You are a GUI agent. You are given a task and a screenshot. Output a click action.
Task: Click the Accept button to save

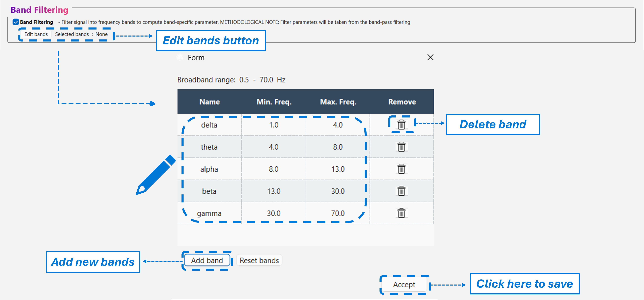[404, 285]
